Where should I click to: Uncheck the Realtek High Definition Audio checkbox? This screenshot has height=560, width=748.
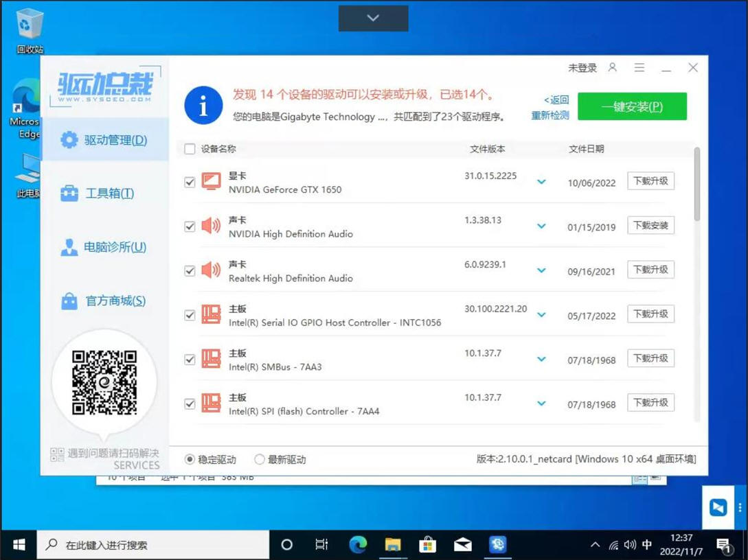pyautogui.click(x=190, y=270)
